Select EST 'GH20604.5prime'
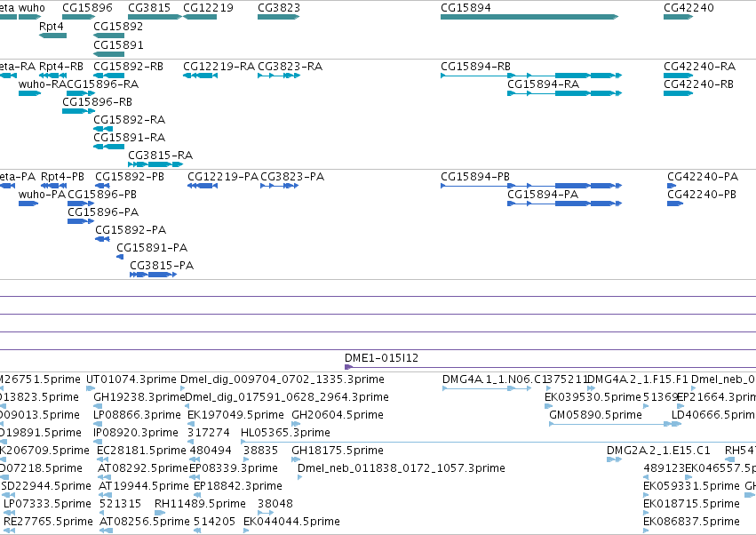The height and width of the screenshot is (535, 756). click(338, 415)
